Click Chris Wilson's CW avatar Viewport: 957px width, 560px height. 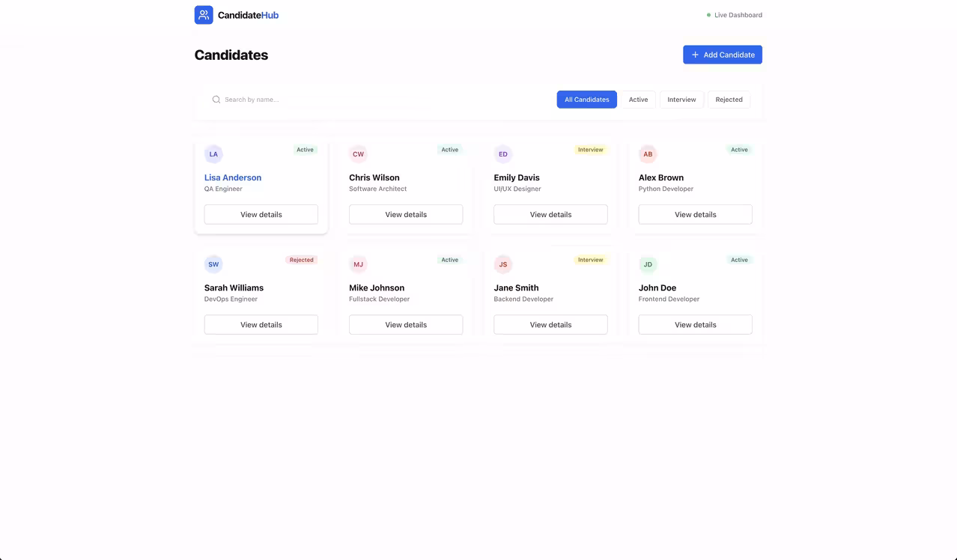358,153
